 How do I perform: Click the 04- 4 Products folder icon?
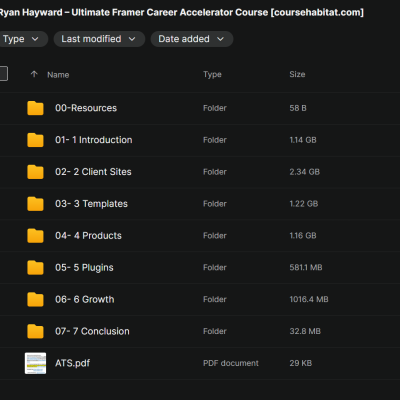click(35, 236)
